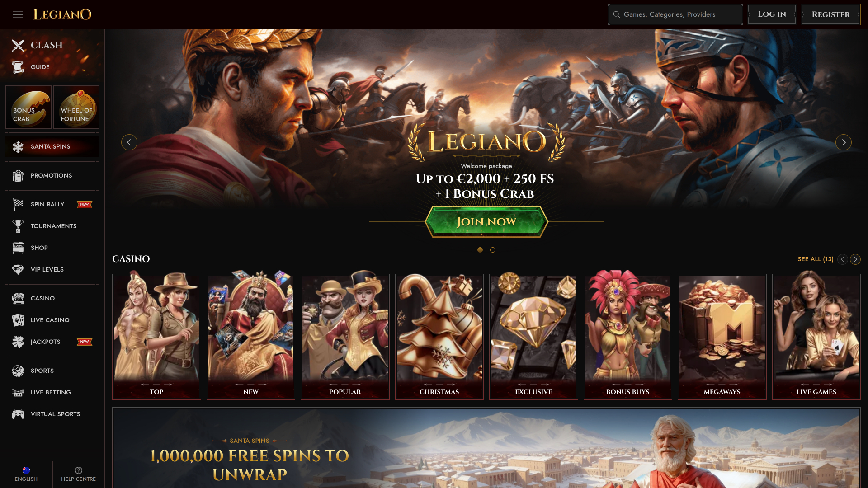The height and width of the screenshot is (488, 868).
Task: Advance banner with right arrow
Action: pos(844,142)
